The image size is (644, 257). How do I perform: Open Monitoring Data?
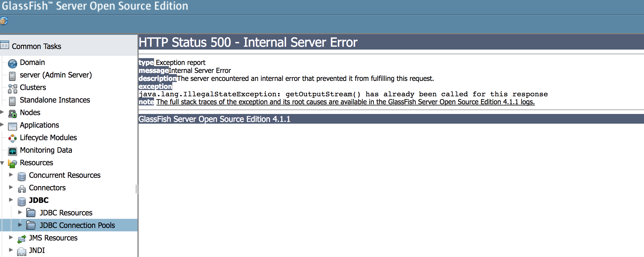tap(46, 150)
